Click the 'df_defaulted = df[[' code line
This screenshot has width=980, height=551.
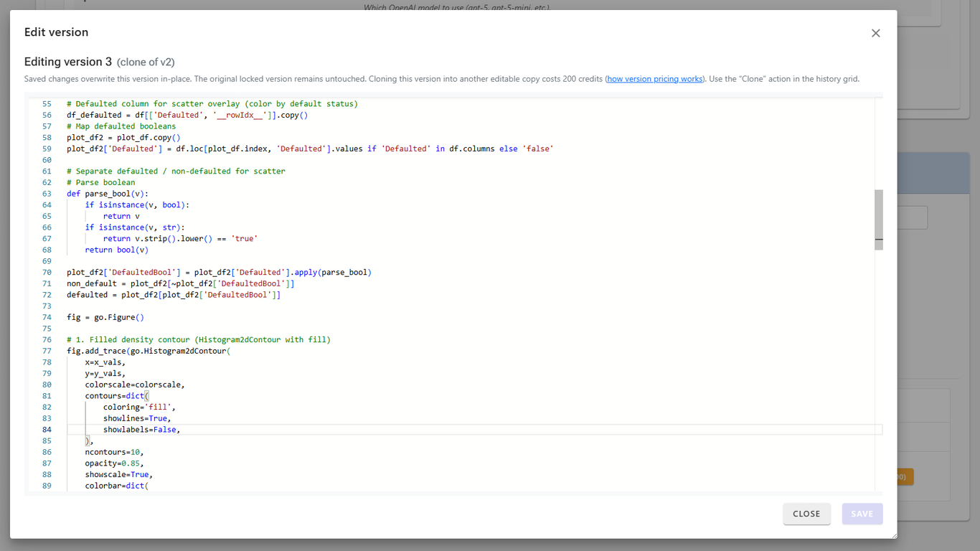[x=187, y=115]
